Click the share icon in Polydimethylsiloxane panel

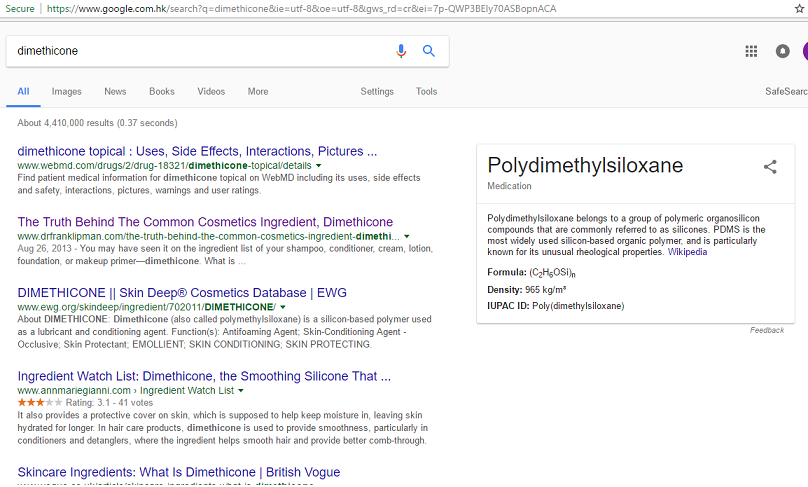click(770, 166)
